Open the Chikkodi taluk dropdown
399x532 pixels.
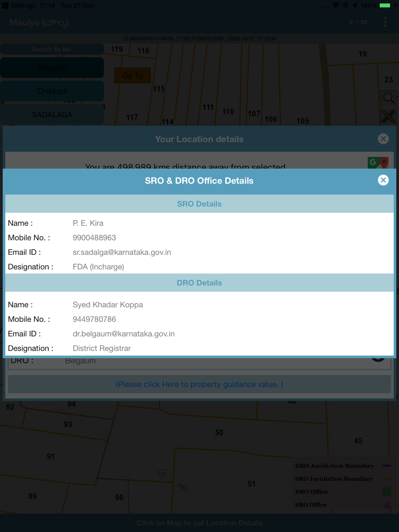coord(52,91)
